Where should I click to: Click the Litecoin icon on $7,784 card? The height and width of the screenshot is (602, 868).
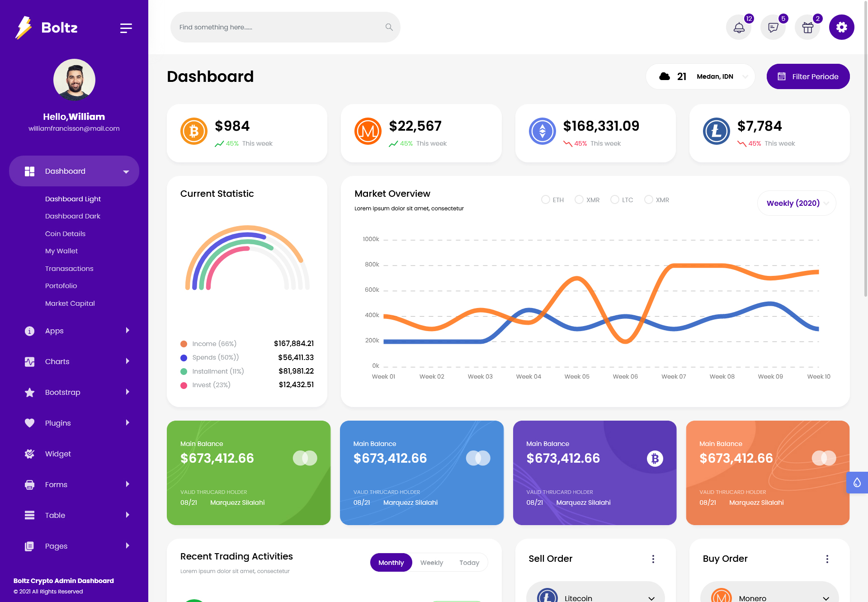717,131
